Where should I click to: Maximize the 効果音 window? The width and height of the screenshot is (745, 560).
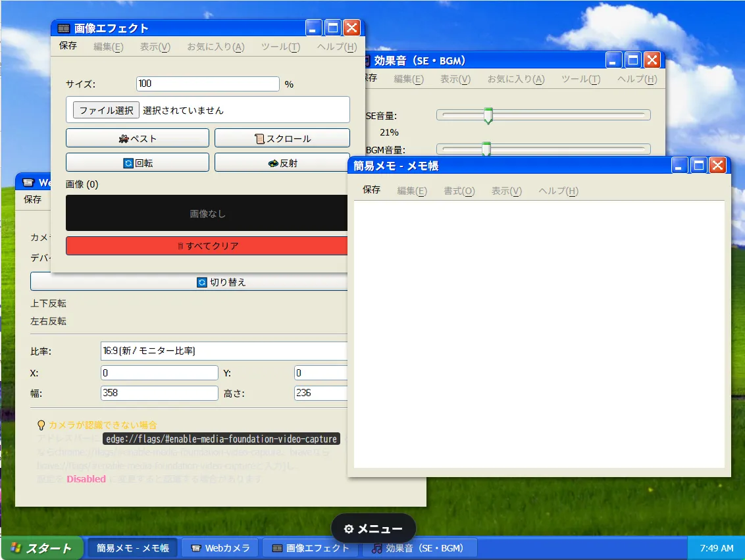(633, 61)
